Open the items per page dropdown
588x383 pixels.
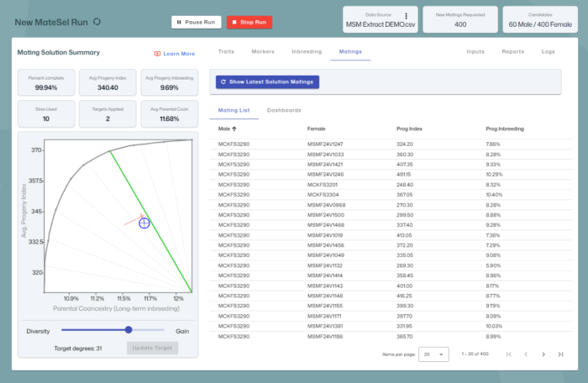click(x=433, y=354)
